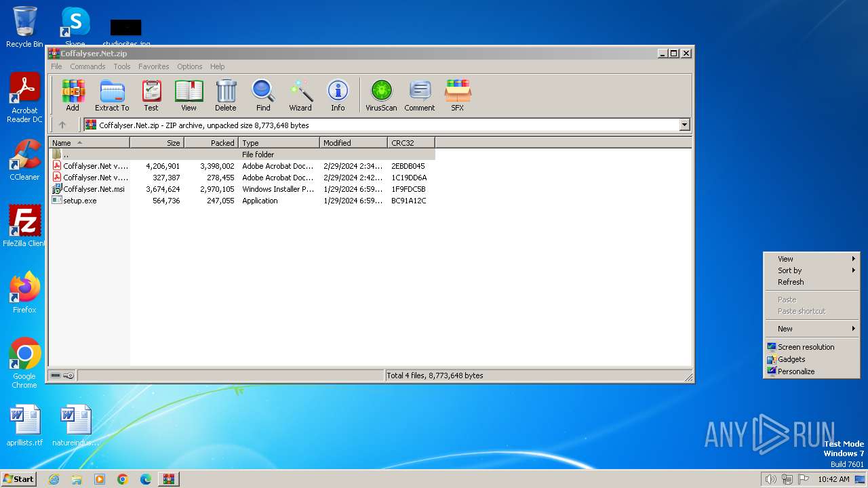Screen dimensions: 868x488
Task: Sort by CRC32 column header
Action: (x=412, y=143)
